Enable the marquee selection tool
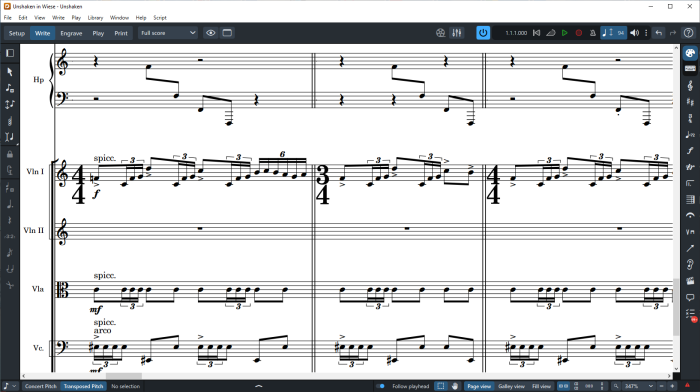700x392 pixels. coord(441,386)
